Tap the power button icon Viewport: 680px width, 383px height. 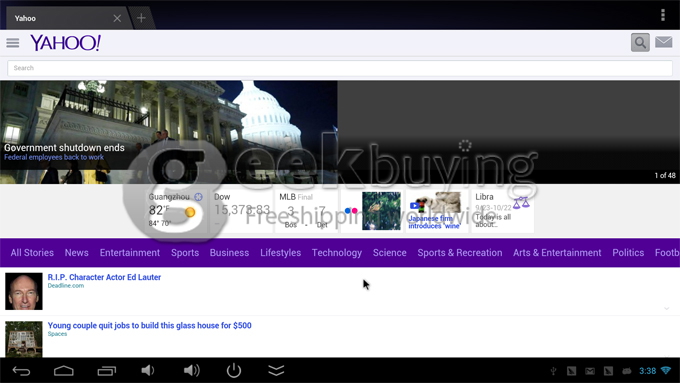pos(234,370)
